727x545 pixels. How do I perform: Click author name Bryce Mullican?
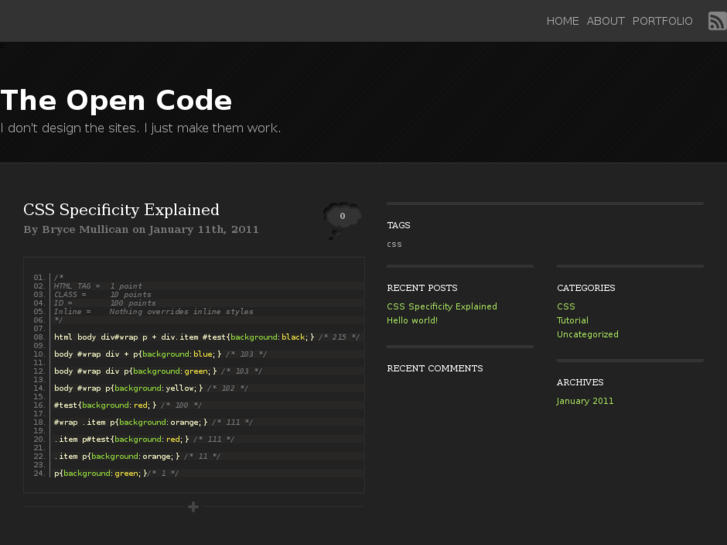(x=85, y=229)
